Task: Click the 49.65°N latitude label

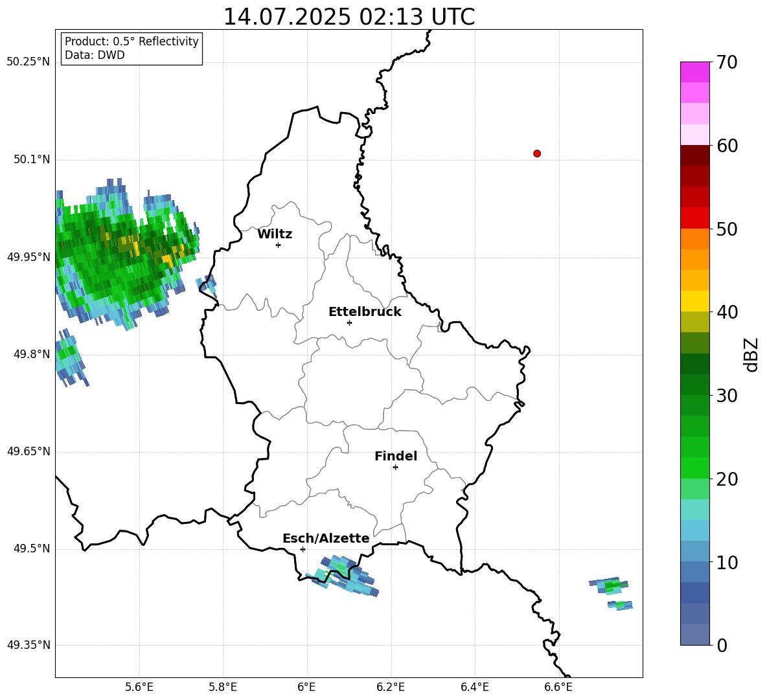Action: (29, 451)
